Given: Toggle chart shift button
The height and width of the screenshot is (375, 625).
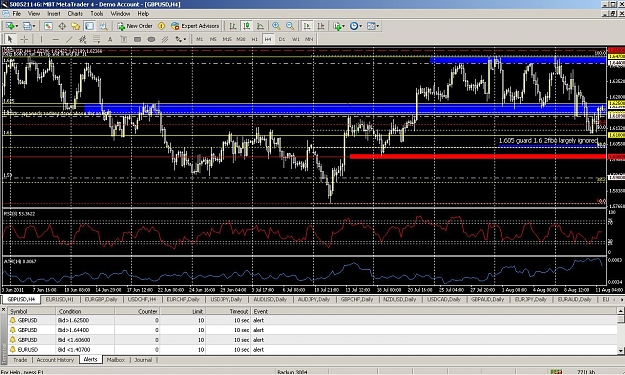Looking at the screenshot, I should click(x=320, y=26).
